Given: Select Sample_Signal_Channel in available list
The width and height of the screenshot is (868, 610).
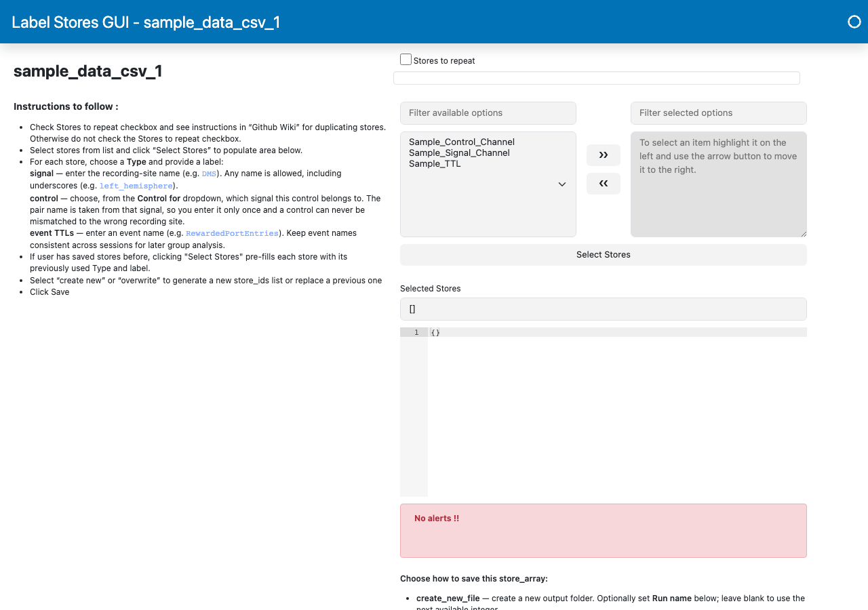Looking at the screenshot, I should tap(459, 152).
